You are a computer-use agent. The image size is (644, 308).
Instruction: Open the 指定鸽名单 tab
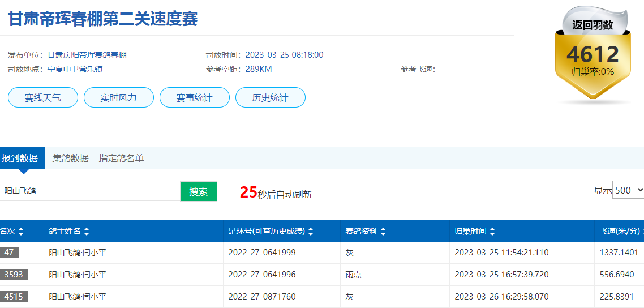click(x=121, y=159)
